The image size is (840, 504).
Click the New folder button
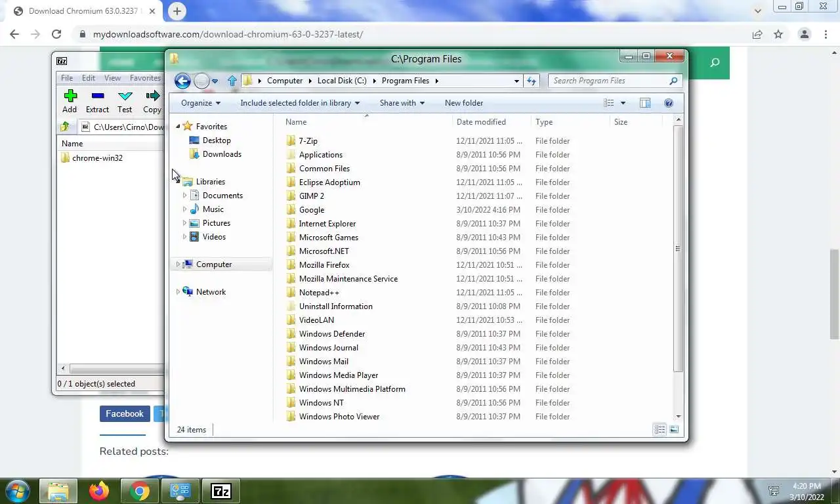click(x=464, y=103)
